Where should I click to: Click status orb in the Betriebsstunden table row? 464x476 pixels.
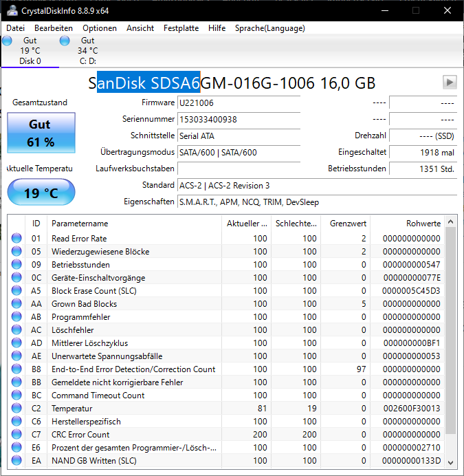click(x=16, y=264)
